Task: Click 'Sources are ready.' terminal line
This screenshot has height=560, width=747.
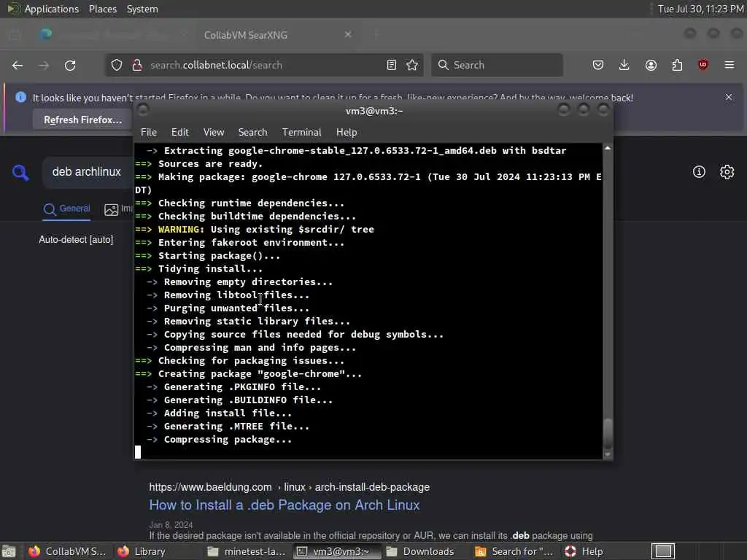Action: 211,164
